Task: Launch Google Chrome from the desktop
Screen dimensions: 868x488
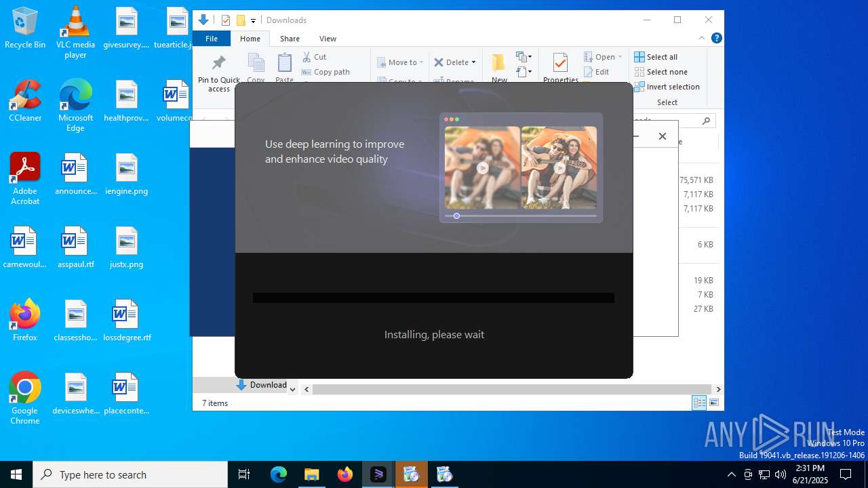Action: [x=25, y=399]
